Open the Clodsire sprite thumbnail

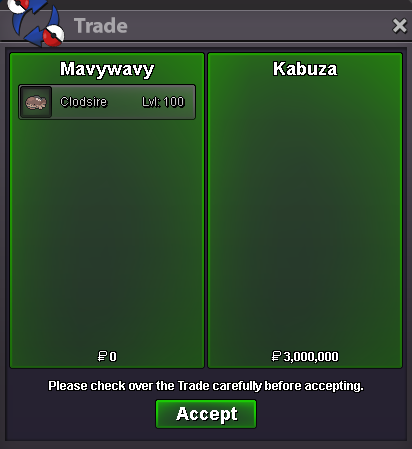[x=36, y=102]
